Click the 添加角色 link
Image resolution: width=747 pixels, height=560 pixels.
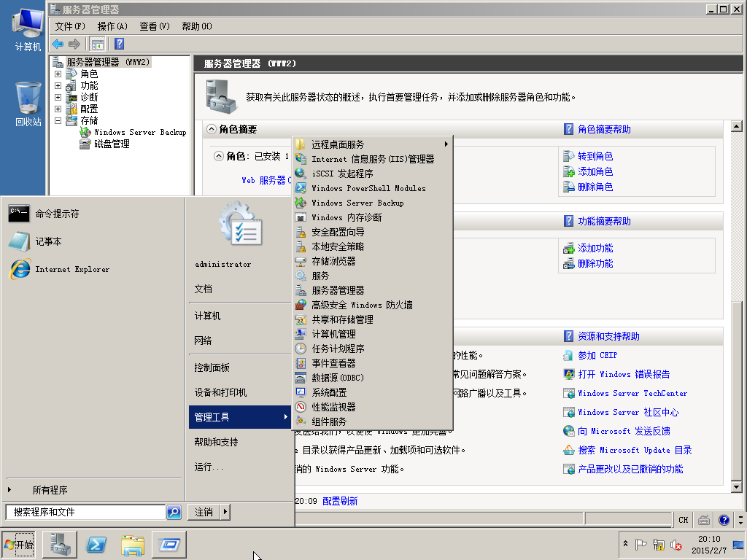point(595,171)
